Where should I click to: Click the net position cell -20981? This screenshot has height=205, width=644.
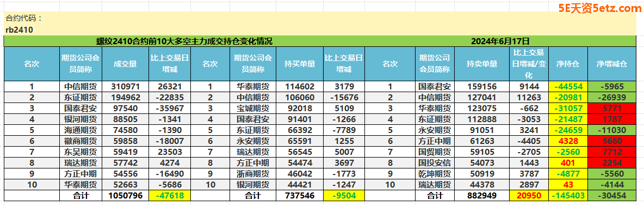click(568, 97)
